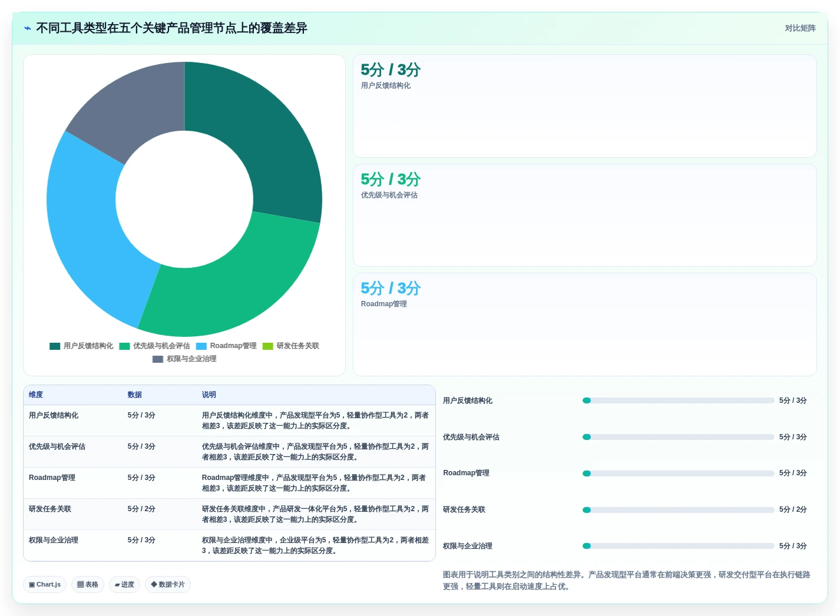Click progress bar for 研发任务关联
This screenshot has width=840, height=616.
click(678, 510)
